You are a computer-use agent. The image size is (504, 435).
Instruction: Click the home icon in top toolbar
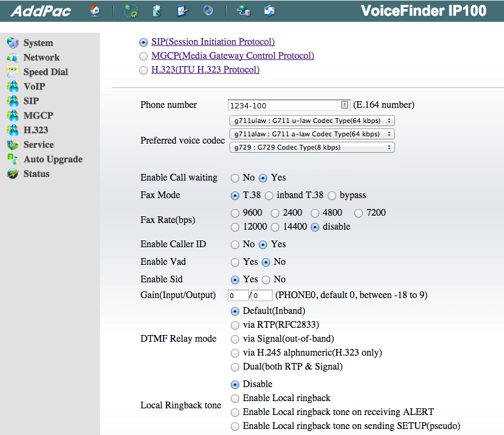pos(94,10)
